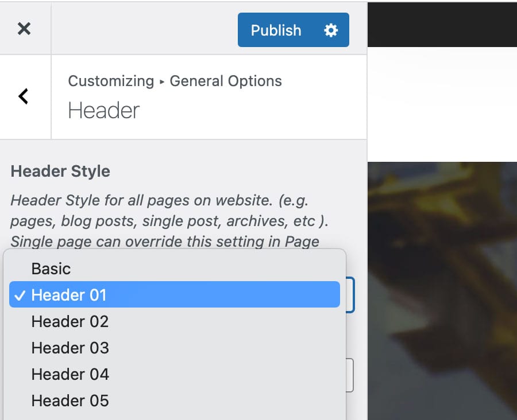Click the dark top bar of the preview

coord(442,24)
